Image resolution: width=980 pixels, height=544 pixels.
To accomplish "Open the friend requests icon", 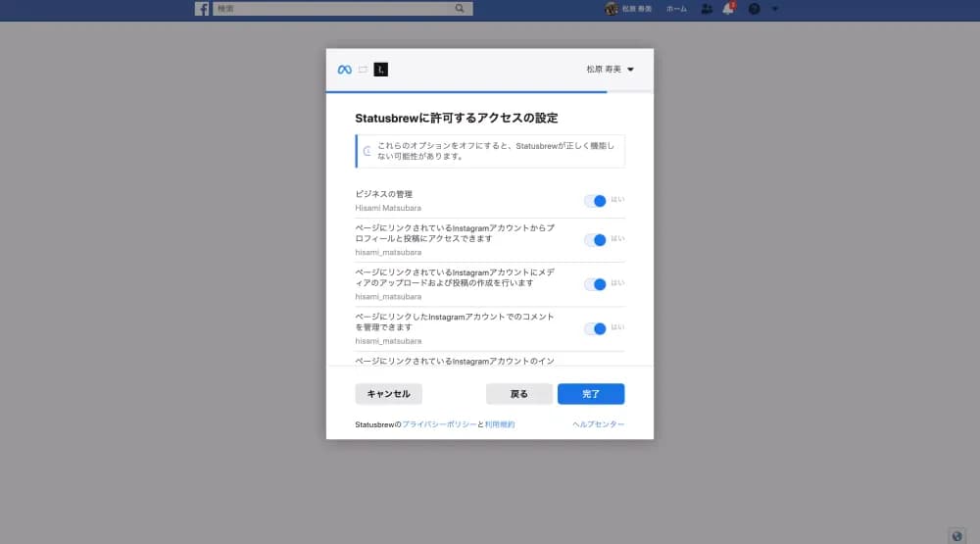I will [x=707, y=9].
